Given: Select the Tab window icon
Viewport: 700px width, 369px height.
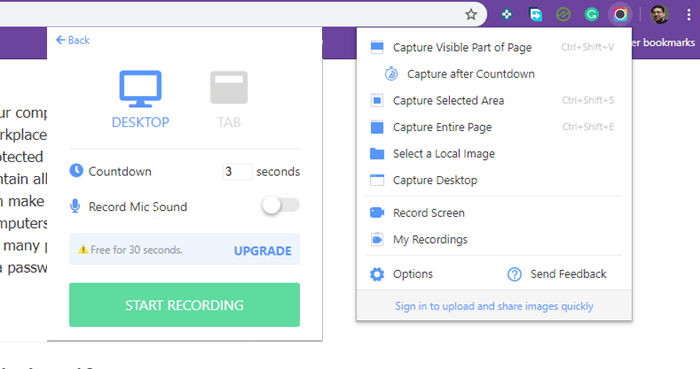Looking at the screenshot, I should pos(229,87).
